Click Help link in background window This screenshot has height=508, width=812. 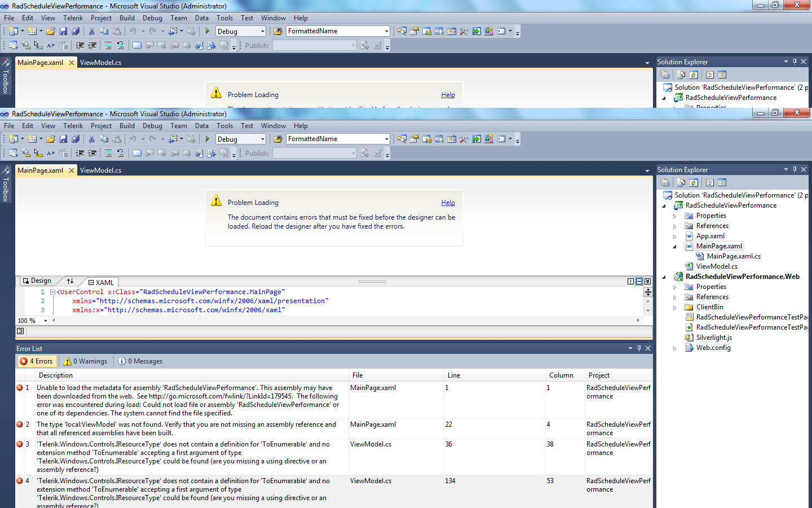point(448,95)
